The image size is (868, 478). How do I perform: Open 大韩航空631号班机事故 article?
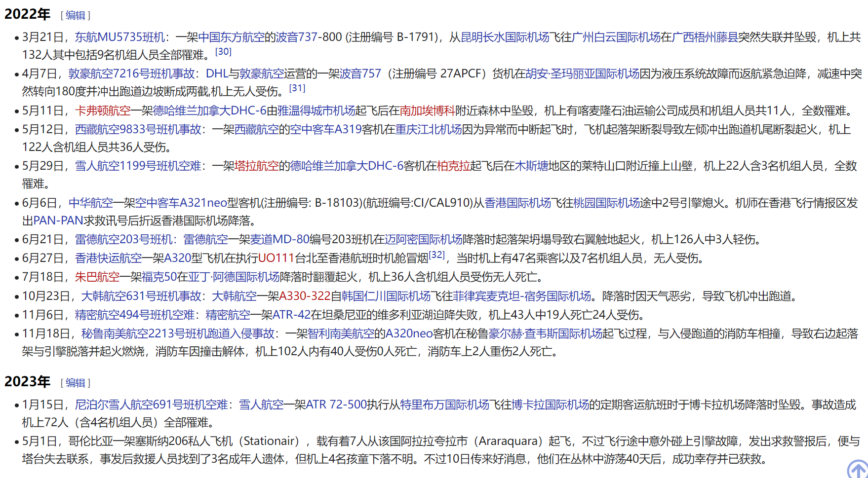(141, 296)
